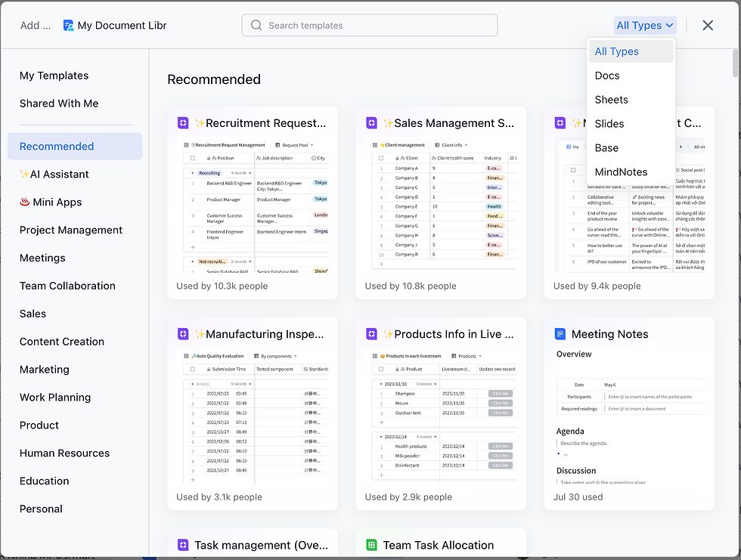
Task: Focus the Search templates field
Action: pos(370,26)
